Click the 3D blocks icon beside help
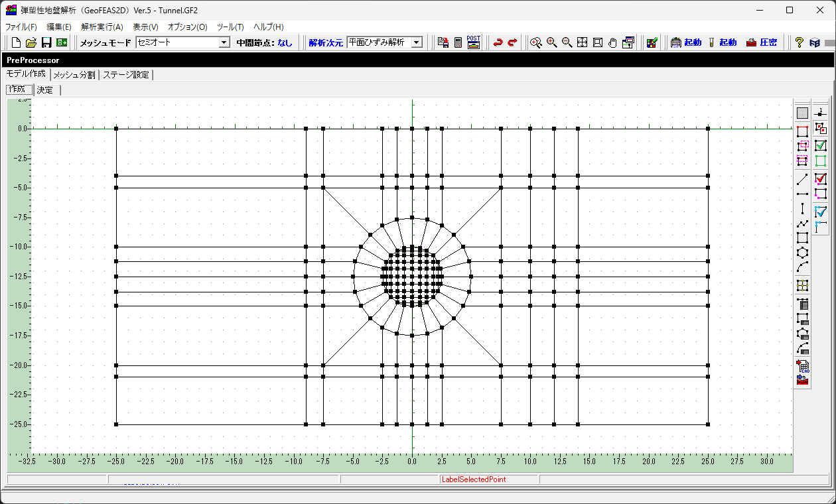The height and width of the screenshot is (504, 836). (x=814, y=42)
